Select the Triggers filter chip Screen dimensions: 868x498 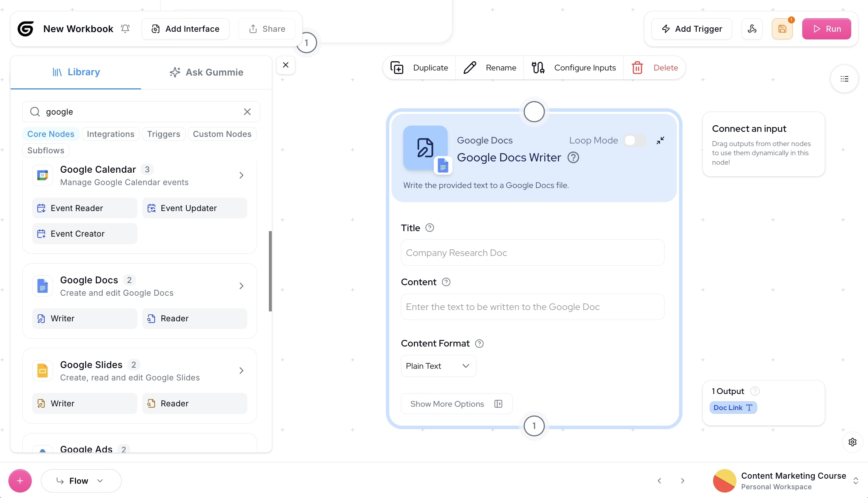[x=164, y=134]
